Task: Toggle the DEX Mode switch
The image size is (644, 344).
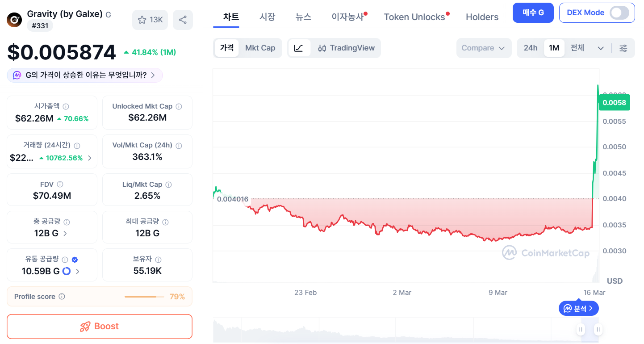Action: (x=619, y=13)
